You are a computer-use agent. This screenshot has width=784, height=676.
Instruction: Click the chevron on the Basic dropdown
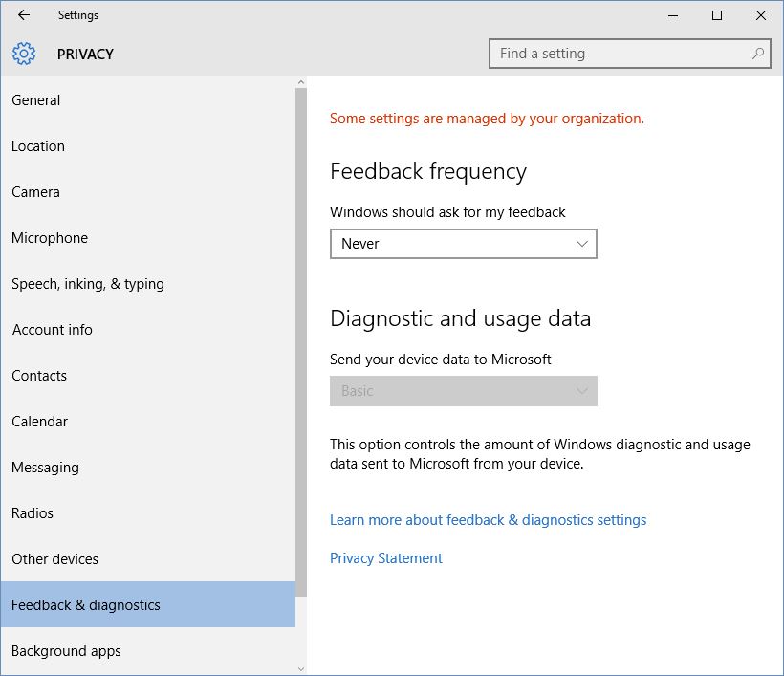coord(581,391)
